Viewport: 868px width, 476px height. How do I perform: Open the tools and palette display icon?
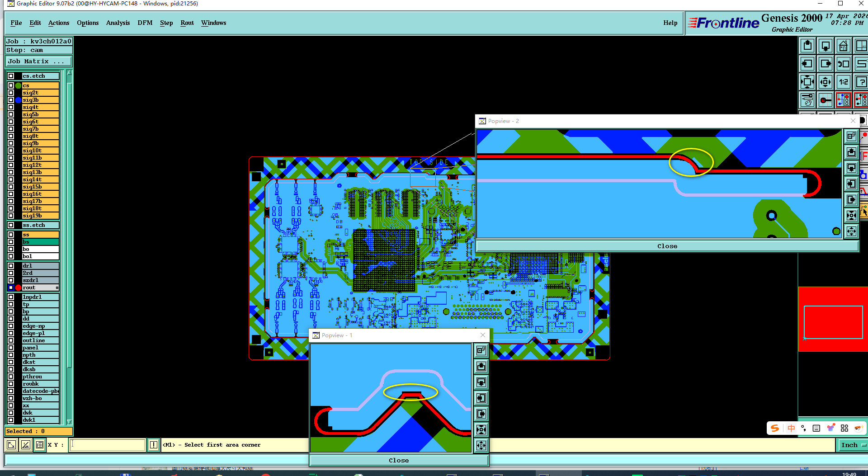(807, 100)
